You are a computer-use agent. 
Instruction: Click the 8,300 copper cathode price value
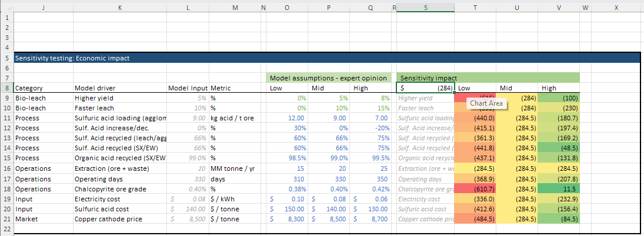(286, 219)
